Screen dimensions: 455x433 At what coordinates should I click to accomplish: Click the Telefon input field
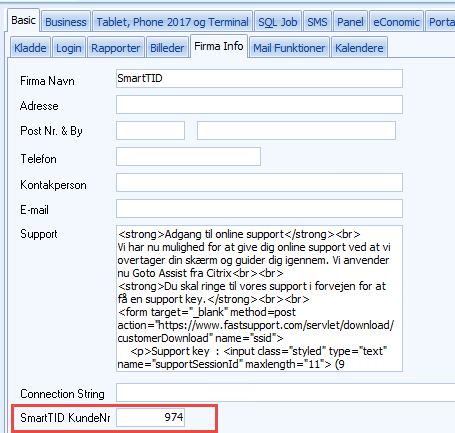click(188, 157)
